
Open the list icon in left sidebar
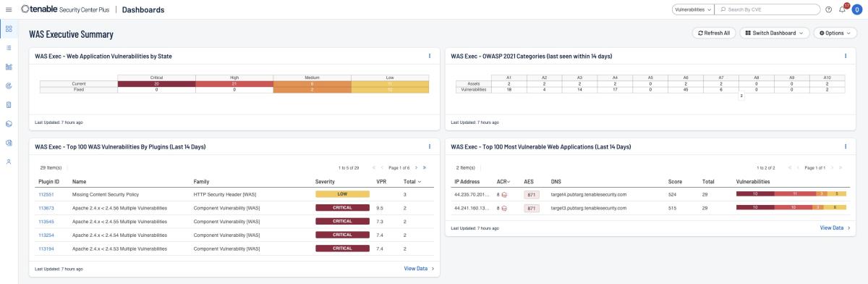coord(9,48)
